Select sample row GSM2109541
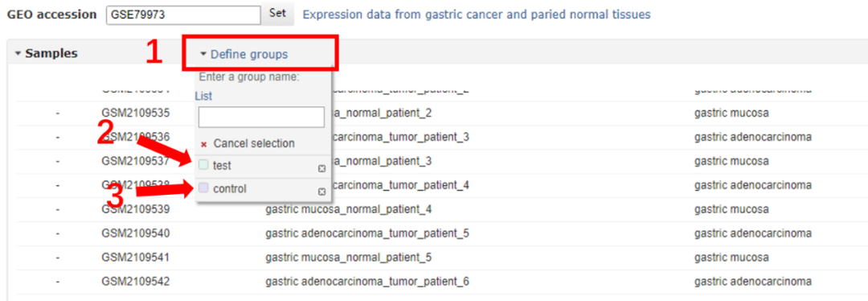The image size is (868, 301). coord(437,258)
